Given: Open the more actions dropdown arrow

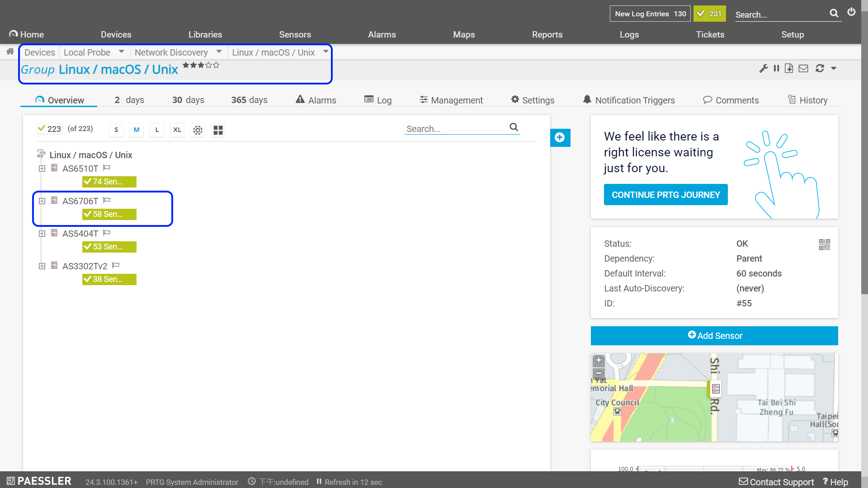Looking at the screenshot, I should click(834, 68).
